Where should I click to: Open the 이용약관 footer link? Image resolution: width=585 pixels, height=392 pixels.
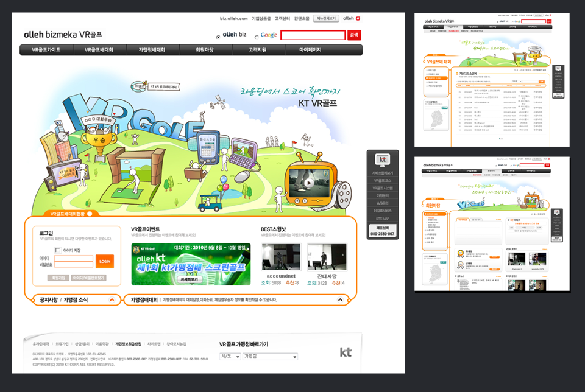coord(102,345)
